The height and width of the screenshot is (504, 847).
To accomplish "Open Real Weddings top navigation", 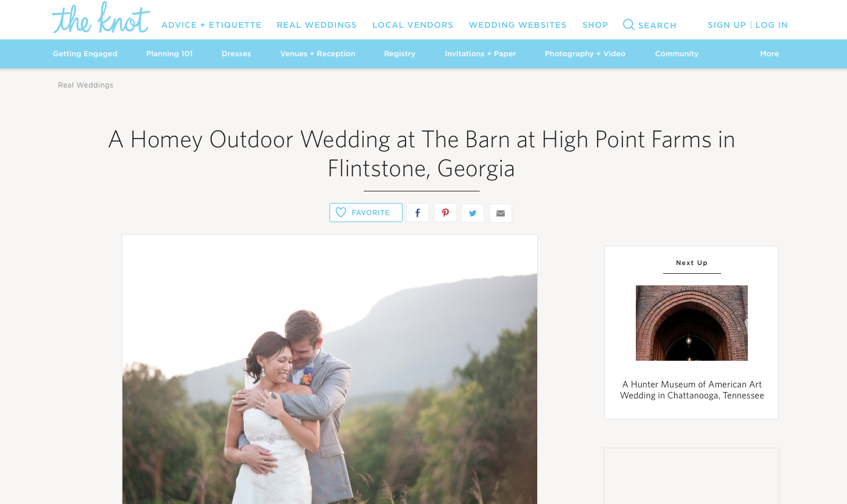I will point(317,25).
